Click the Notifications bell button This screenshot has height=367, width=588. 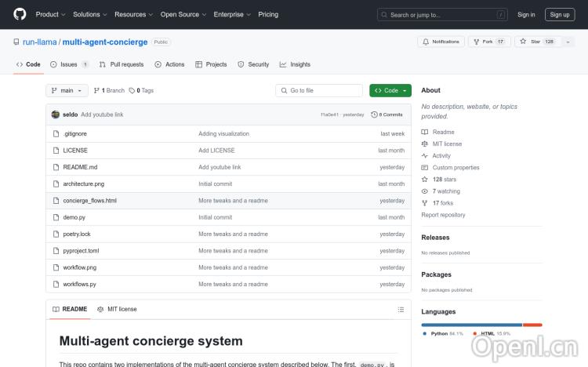coord(441,42)
